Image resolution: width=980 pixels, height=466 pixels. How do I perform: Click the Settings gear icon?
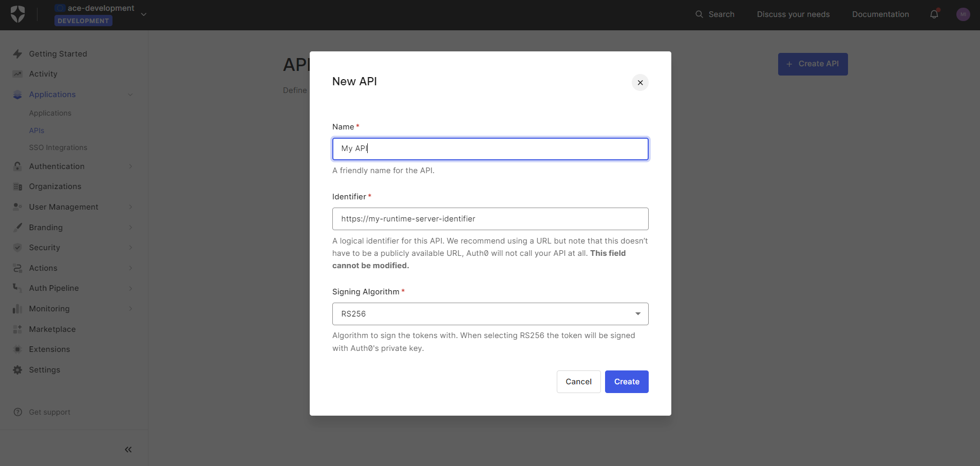click(17, 370)
